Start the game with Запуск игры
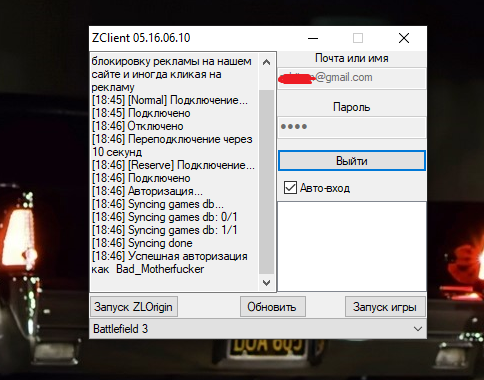Viewport: 484px width, 380px height. point(385,307)
